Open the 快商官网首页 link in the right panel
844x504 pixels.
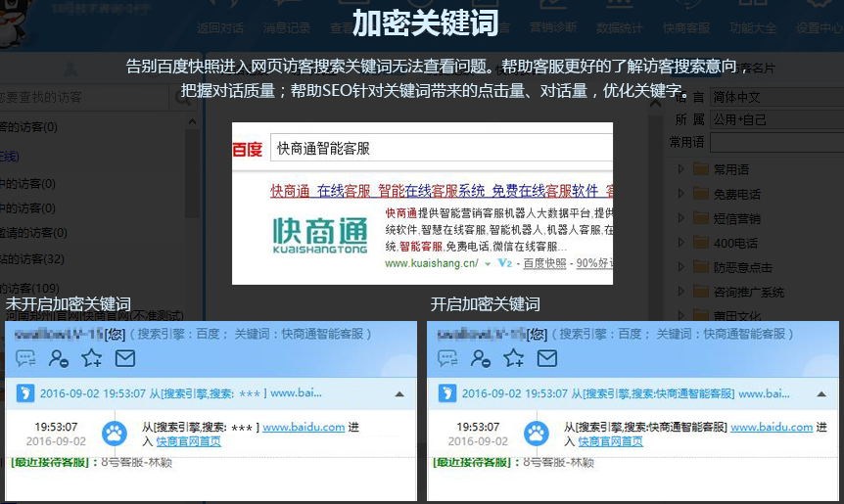(x=611, y=441)
